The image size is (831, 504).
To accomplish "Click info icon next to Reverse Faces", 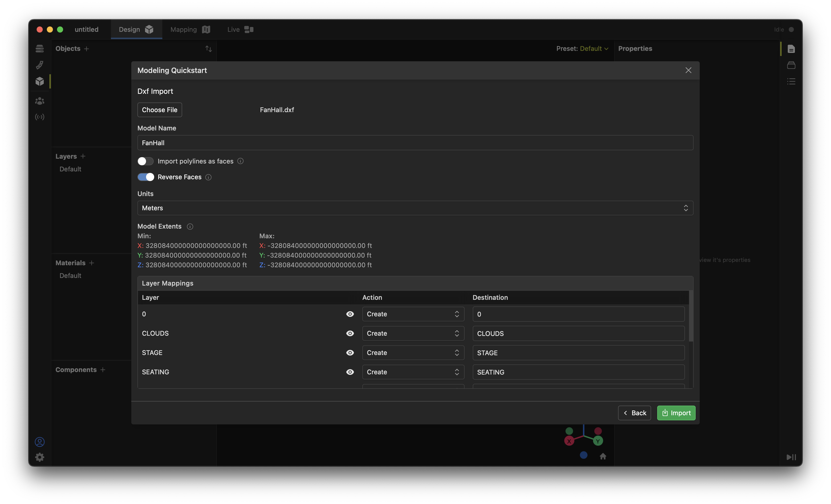I will pyautogui.click(x=208, y=177).
